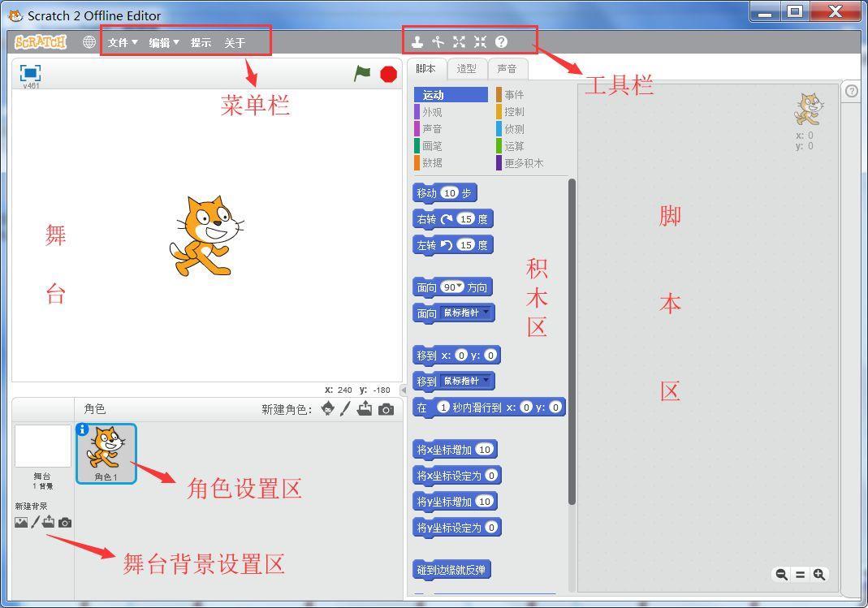This screenshot has width=868, height=608.
Task: Select the scissors Delete tool
Action: tap(438, 42)
